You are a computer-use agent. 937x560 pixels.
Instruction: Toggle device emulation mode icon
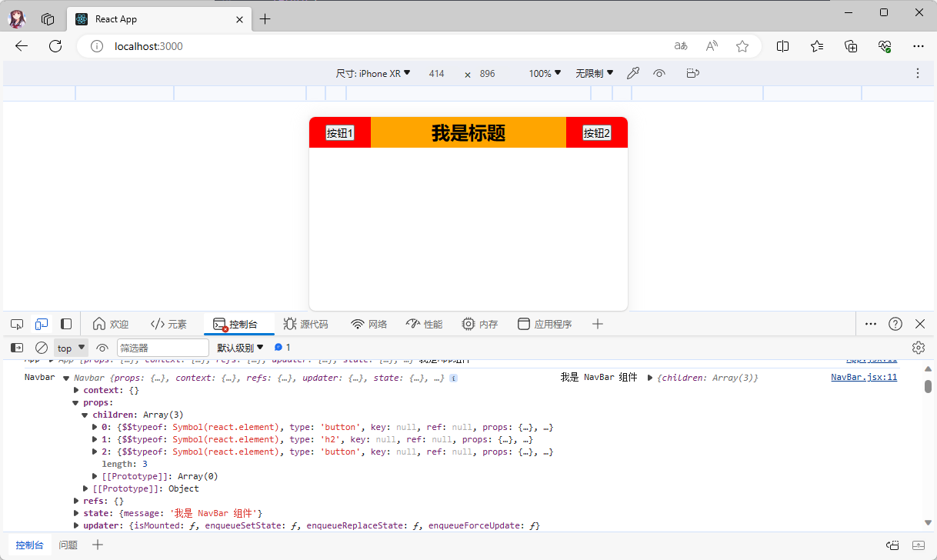tap(42, 324)
